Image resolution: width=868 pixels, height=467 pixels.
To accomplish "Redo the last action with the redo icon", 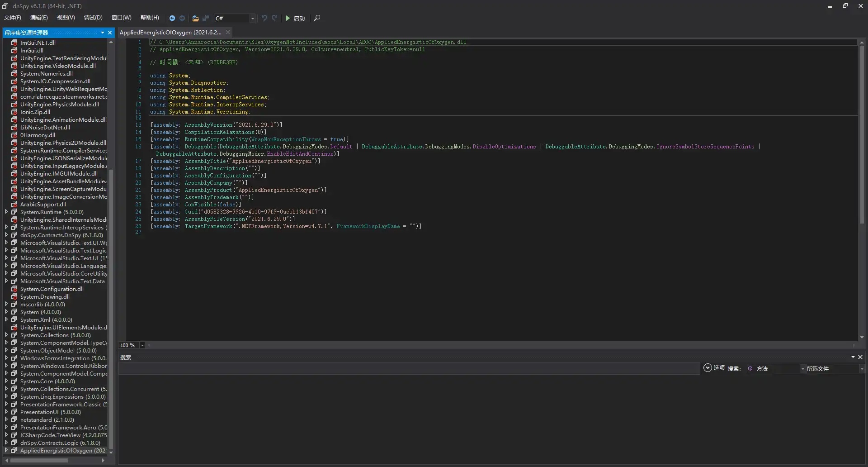I will pos(275,18).
